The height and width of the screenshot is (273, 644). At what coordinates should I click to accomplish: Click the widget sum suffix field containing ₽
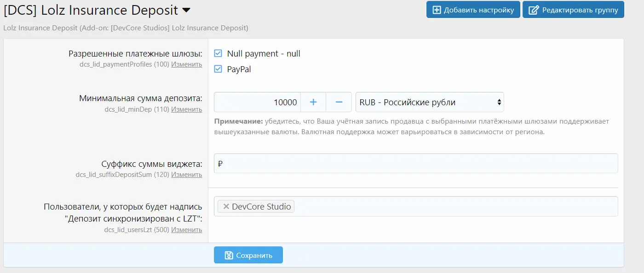(x=416, y=164)
